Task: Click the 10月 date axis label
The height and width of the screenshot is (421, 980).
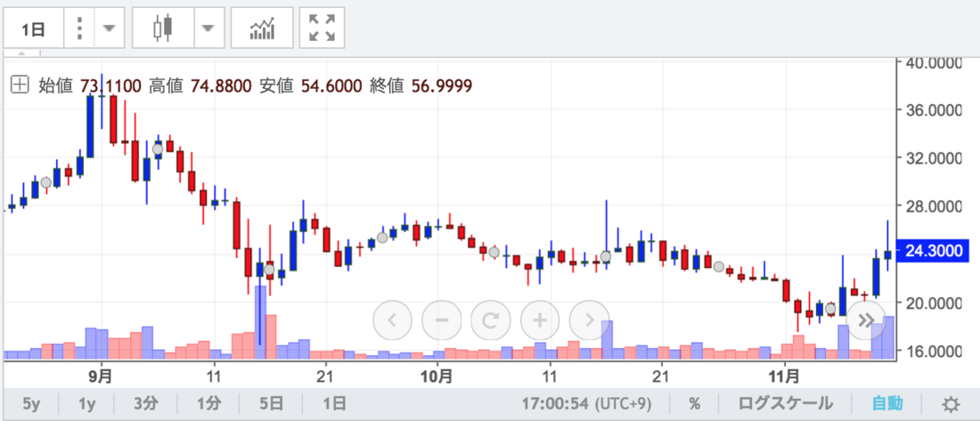Action: [437, 376]
